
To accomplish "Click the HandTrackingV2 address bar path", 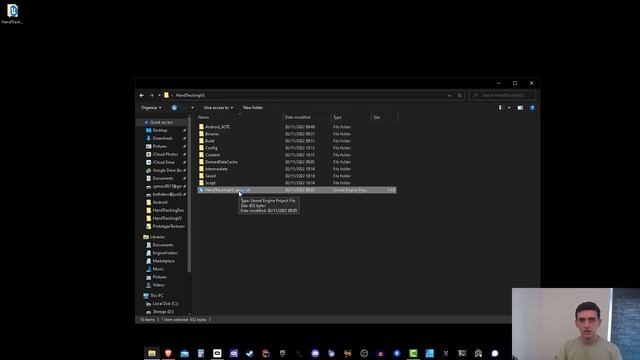I will point(190,95).
